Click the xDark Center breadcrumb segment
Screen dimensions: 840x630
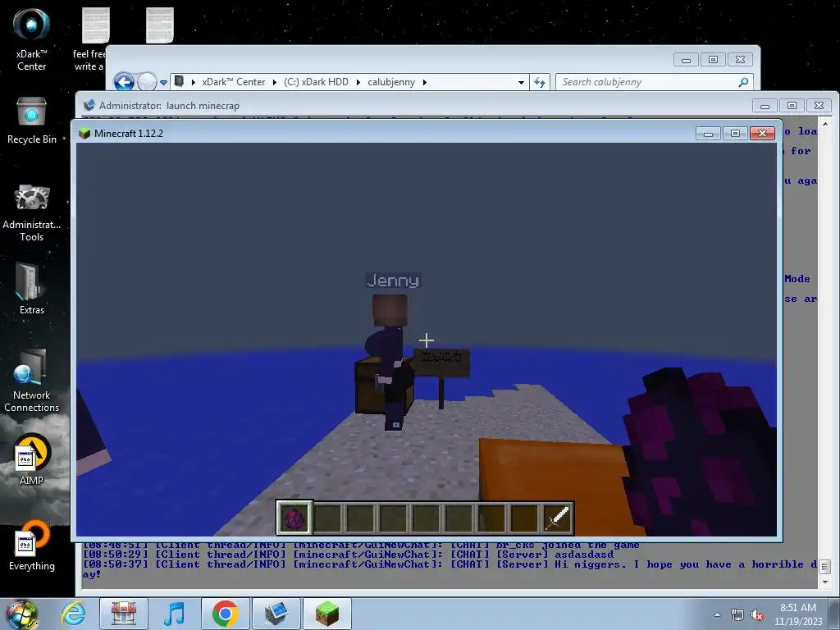tap(233, 82)
